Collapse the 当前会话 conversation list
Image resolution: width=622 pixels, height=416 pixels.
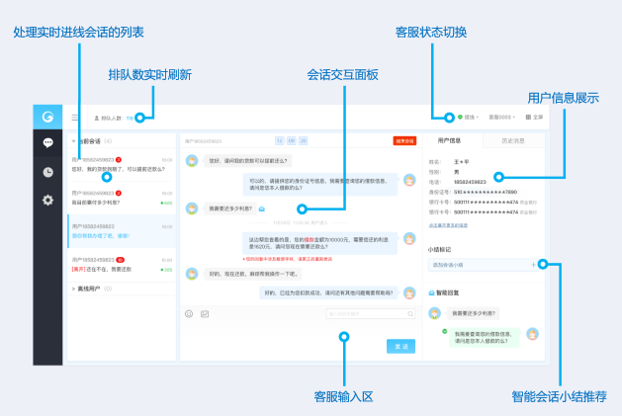73,141
